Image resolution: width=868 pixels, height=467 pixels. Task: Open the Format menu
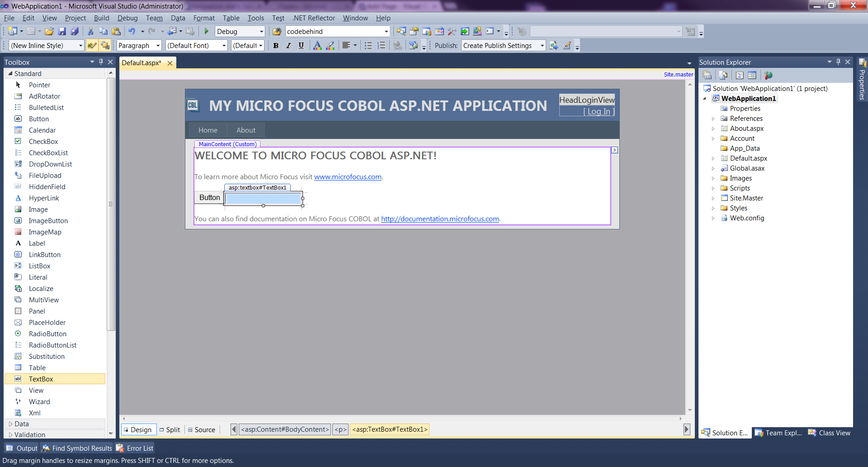[x=204, y=18]
